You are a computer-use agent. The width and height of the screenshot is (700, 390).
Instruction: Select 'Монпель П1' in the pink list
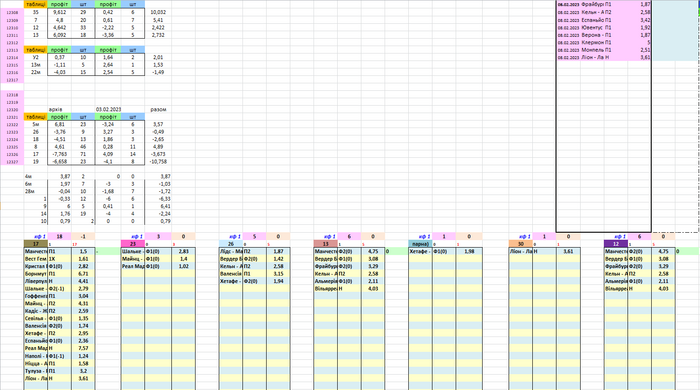tap(604, 50)
